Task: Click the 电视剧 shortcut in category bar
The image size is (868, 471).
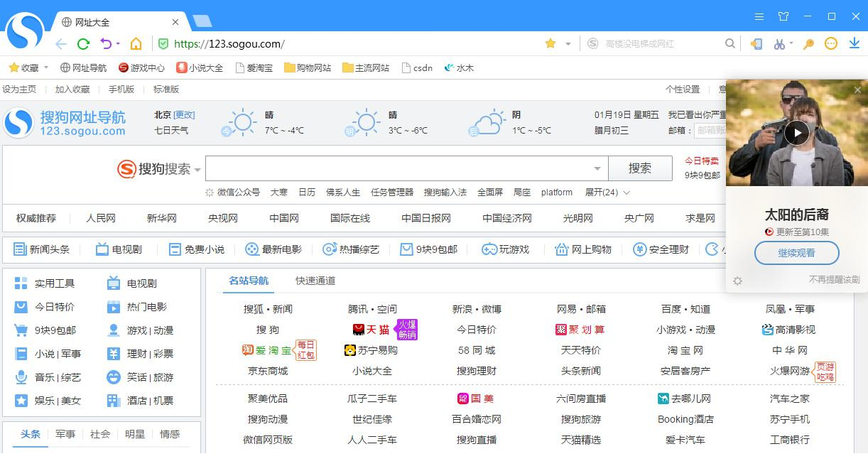Action: pyautogui.click(x=119, y=249)
